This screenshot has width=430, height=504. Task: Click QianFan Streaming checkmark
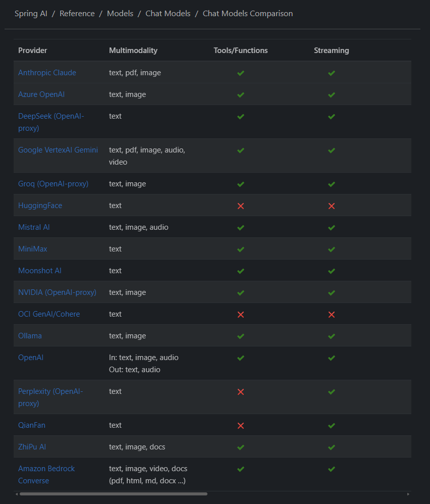(332, 426)
